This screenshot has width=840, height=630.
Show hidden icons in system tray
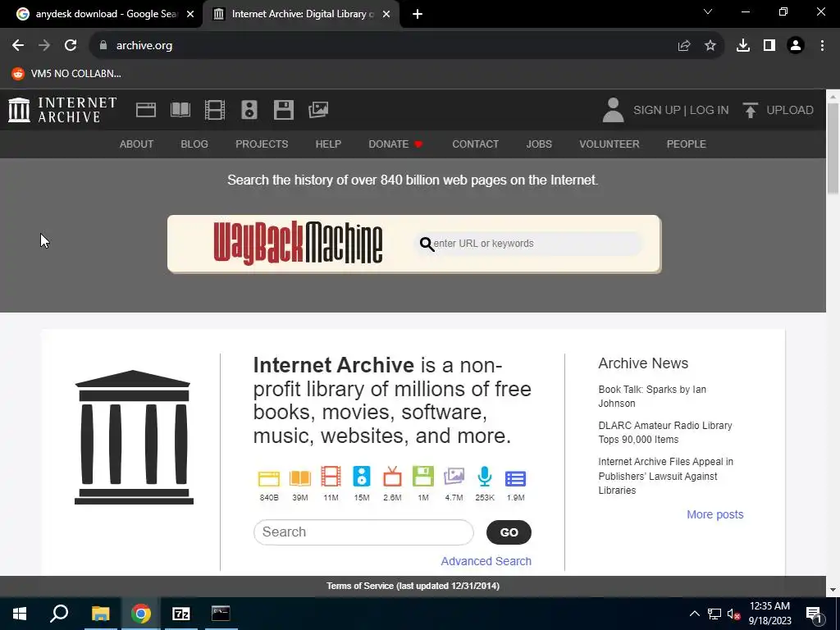(x=694, y=614)
